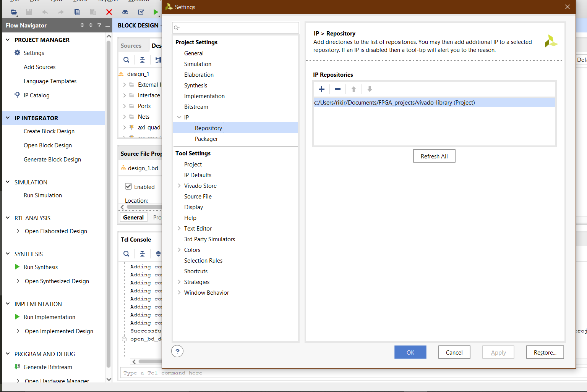
Task: Add an IP repository with the plus icon
Action: (x=322, y=89)
